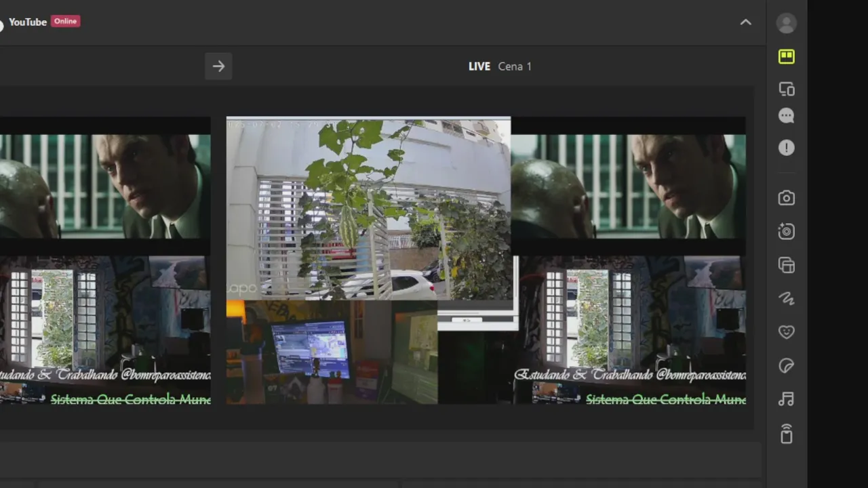This screenshot has height=488, width=868.
Task: Click the remote control device icon
Action: pyautogui.click(x=786, y=433)
